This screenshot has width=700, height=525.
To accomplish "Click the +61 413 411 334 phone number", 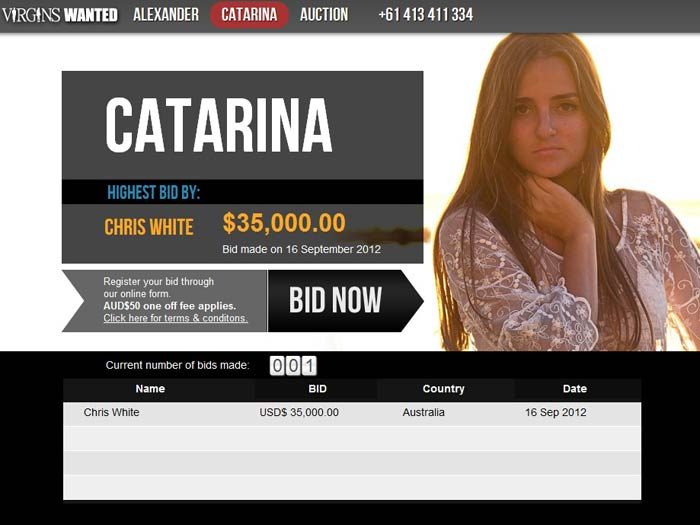I will (x=425, y=14).
